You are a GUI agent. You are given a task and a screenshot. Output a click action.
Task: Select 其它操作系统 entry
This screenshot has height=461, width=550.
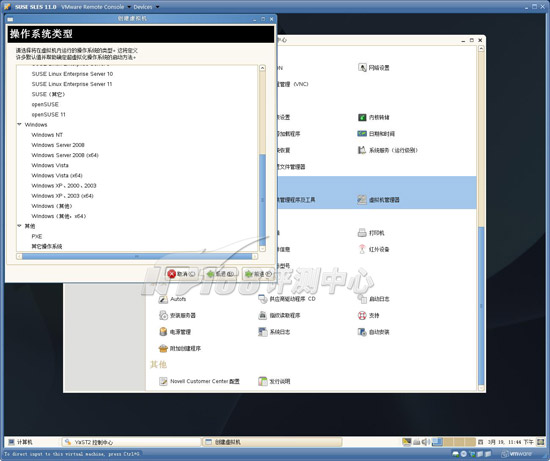pos(47,247)
